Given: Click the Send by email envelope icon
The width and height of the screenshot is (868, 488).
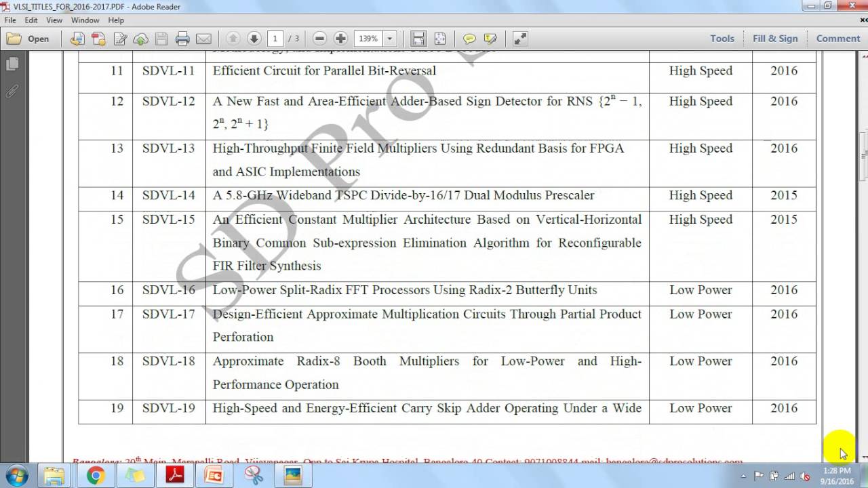Looking at the screenshot, I should click(x=203, y=39).
